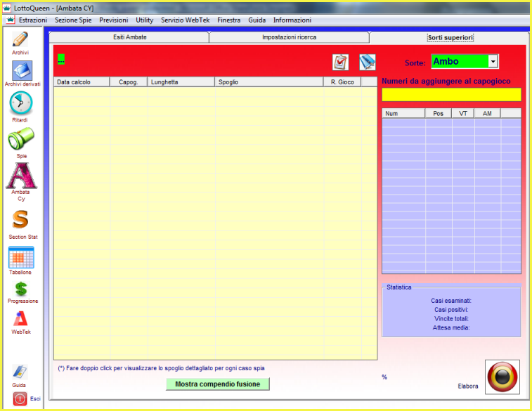The width and height of the screenshot is (532, 411).
Task: Open the Utility menu
Action: click(145, 20)
